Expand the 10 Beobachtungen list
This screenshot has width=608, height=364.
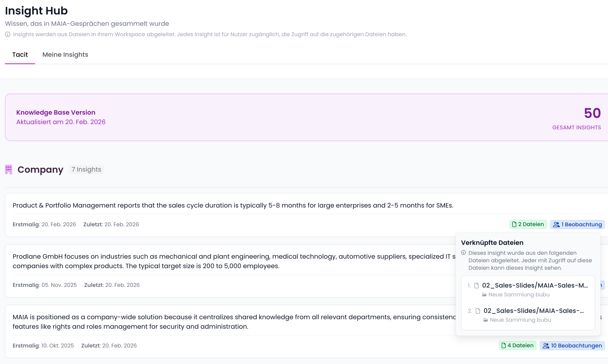[x=572, y=346]
